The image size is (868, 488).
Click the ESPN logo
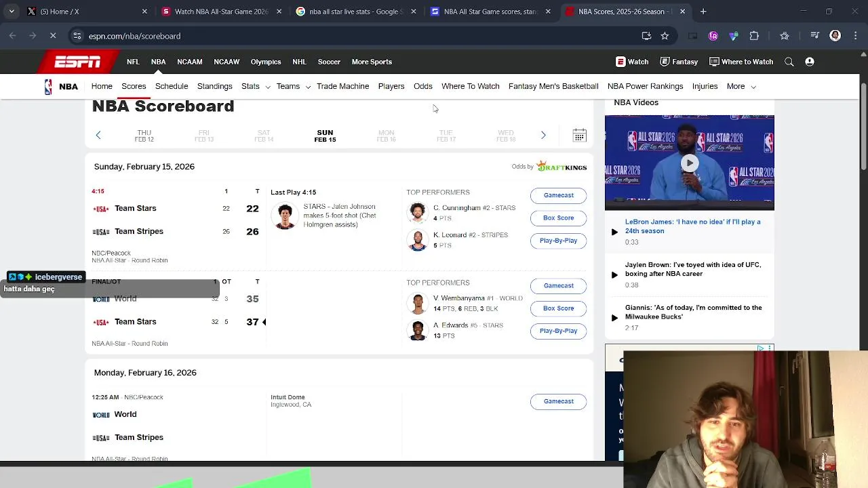pyautogui.click(x=77, y=62)
